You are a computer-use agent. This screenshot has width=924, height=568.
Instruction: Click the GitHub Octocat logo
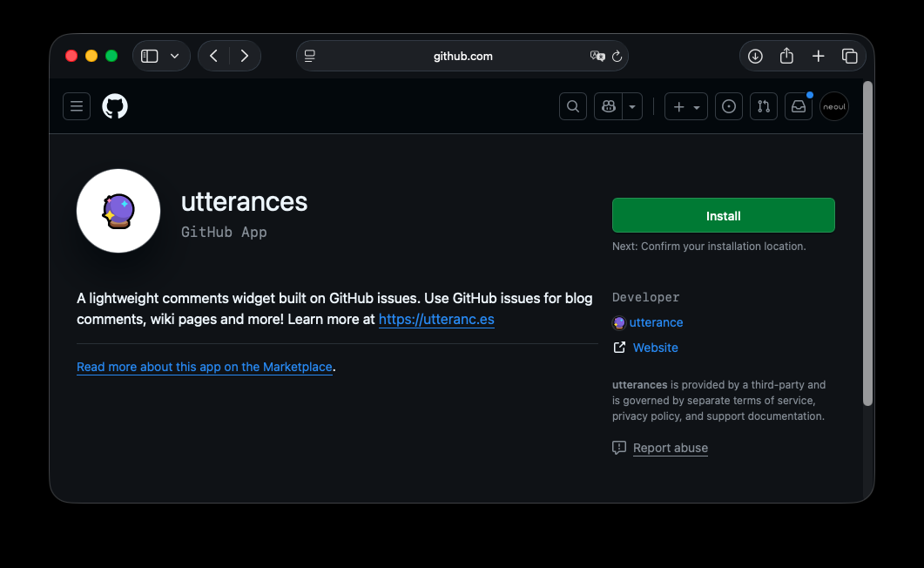tap(115, 106)
